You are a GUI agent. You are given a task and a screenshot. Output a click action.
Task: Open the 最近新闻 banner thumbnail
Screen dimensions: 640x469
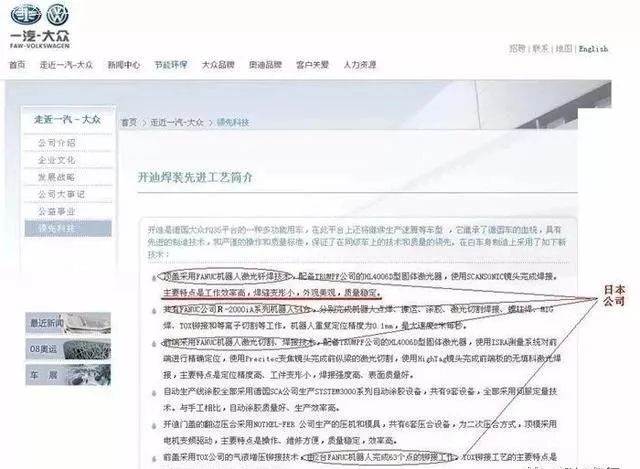68,323
